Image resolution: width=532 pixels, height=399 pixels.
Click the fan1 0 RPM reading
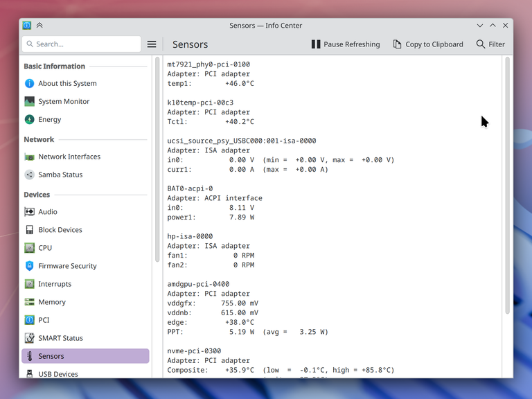[211, 256]
